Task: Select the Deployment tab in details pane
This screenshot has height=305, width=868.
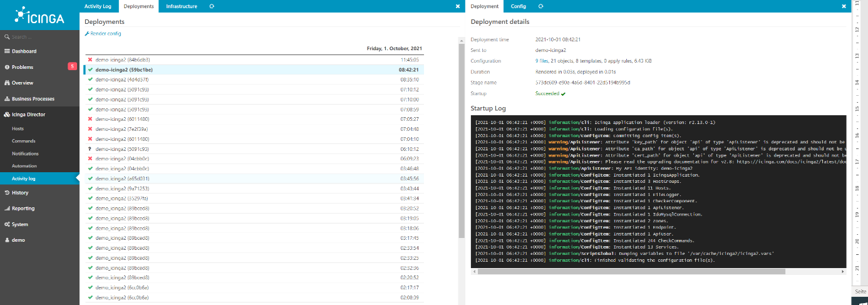Action: 485,6
